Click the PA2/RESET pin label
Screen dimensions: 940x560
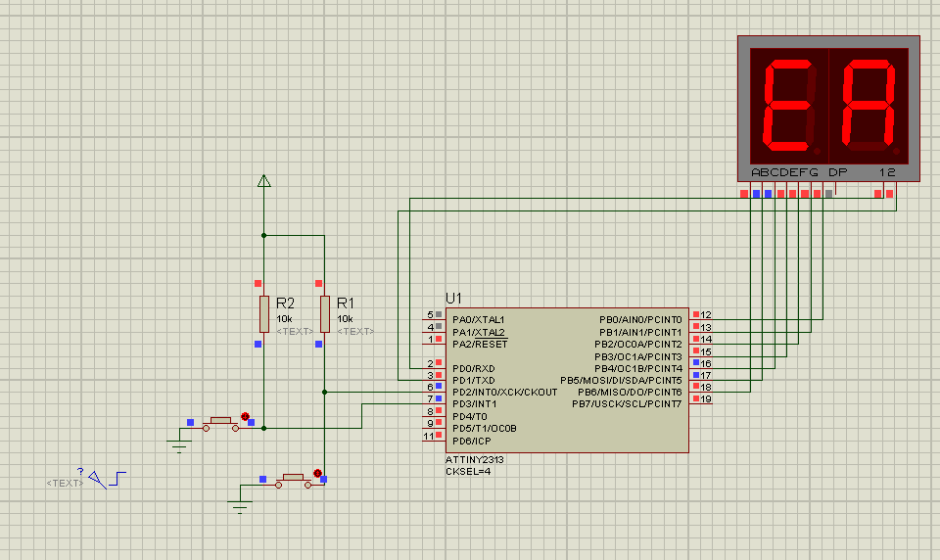click(479, 344)
